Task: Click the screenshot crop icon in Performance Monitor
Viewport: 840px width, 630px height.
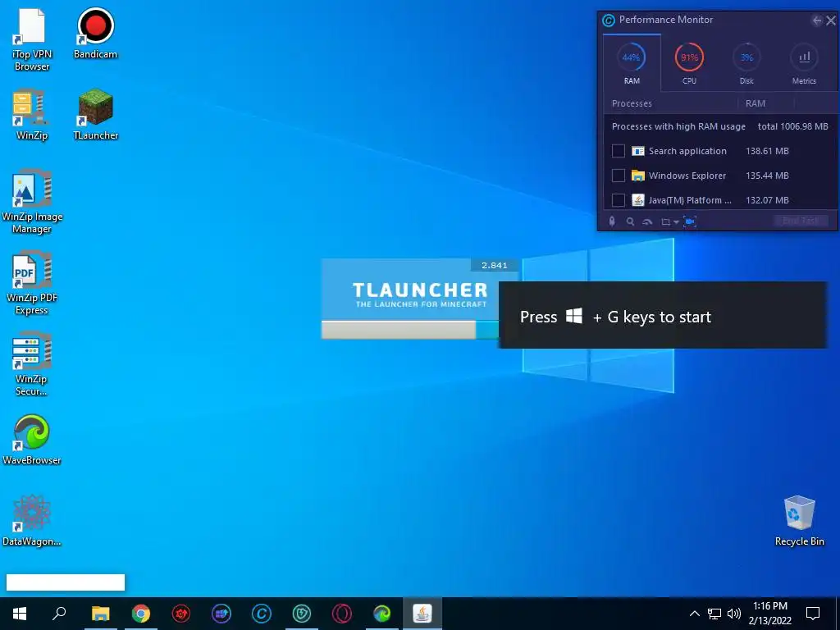Action: (x=666, y=221)
